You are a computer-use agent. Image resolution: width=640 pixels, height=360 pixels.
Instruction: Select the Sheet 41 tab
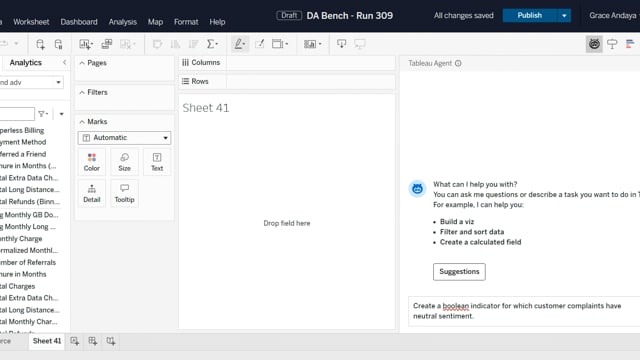point(47,341)
